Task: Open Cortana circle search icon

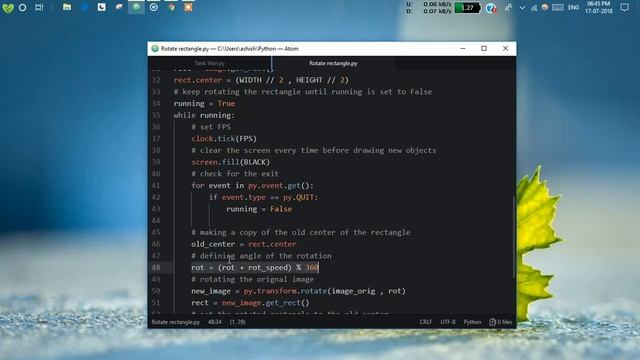Action: [x=22, y=7]
